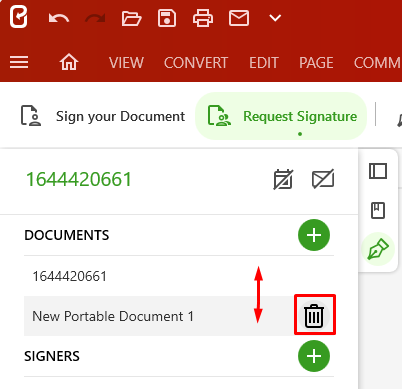The image size is (402, 389).
Task: Open the bookmarks panel icon
Action: pos(378,210)
